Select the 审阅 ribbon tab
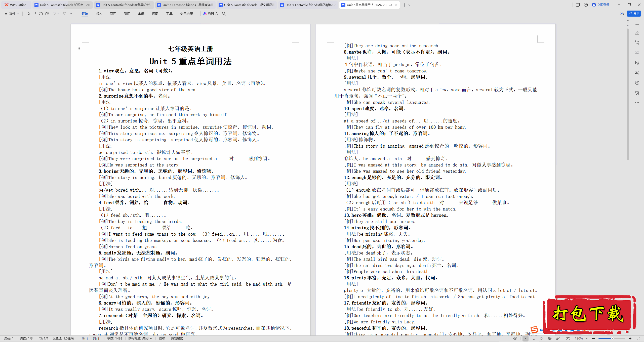This screenshot has width=644, height=342. point(141,14)
